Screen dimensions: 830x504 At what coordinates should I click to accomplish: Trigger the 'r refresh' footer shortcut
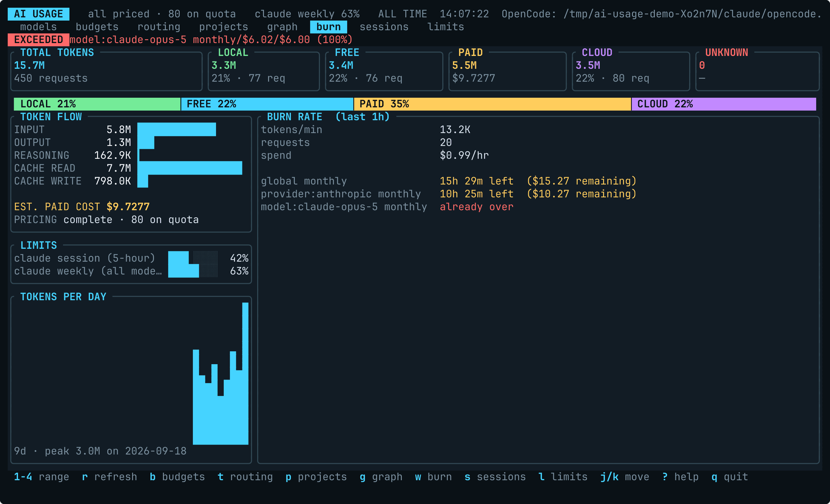click(x=110, y=477)
